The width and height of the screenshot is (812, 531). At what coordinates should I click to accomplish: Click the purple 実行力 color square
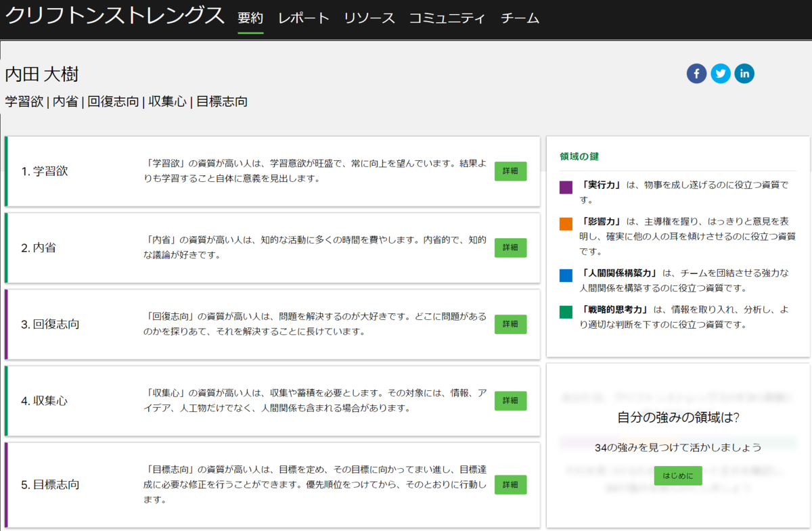point(566,187)
